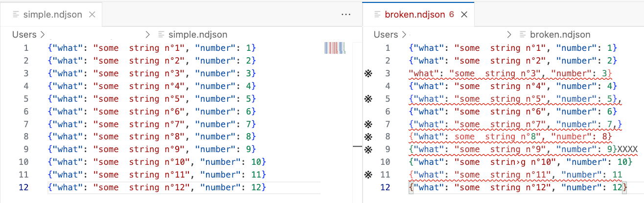The image size is (644, 203).
Task: Click the simple.ndjson breadcrumb item
Action: coord(197,35)
